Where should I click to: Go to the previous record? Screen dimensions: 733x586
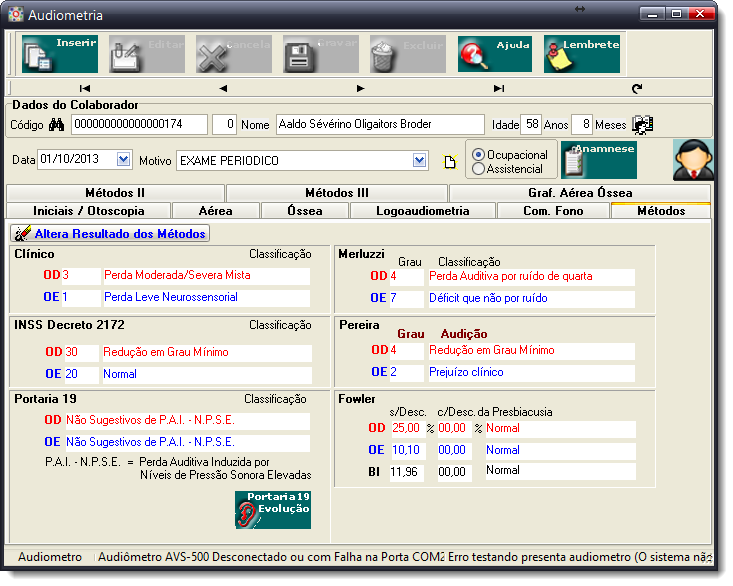point(223,88)
